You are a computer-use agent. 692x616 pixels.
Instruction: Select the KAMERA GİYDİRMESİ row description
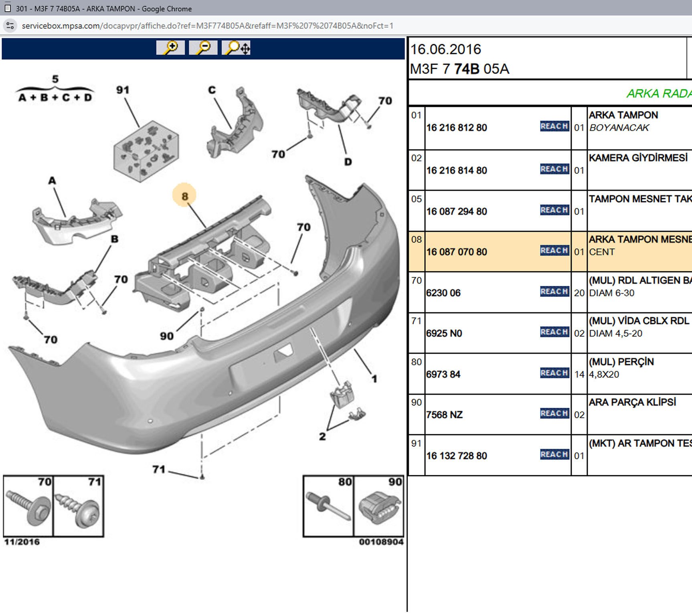(x=638, y=158)
